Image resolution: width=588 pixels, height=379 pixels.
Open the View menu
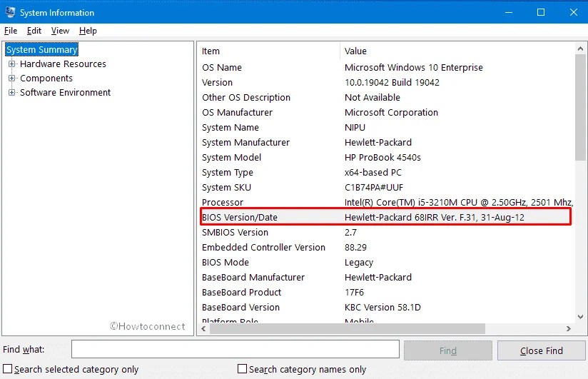coord(60,31)
